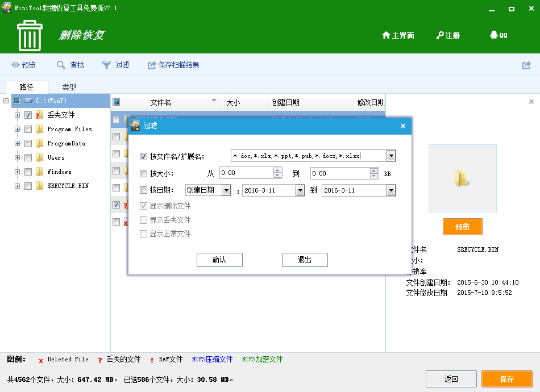This screenshot has width=540, height=392.
Task: Click the maximum size 0.00 field
Action: pos(340,173)
